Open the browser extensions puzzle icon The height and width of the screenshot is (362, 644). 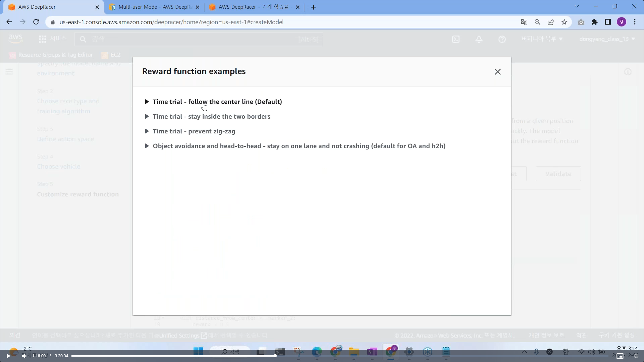point(594,22)
